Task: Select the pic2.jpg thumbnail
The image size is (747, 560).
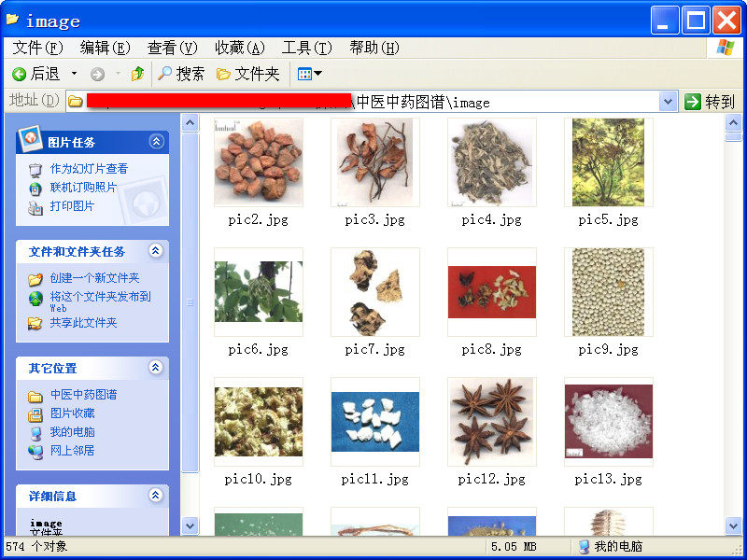Action: (x=259, y=162)
